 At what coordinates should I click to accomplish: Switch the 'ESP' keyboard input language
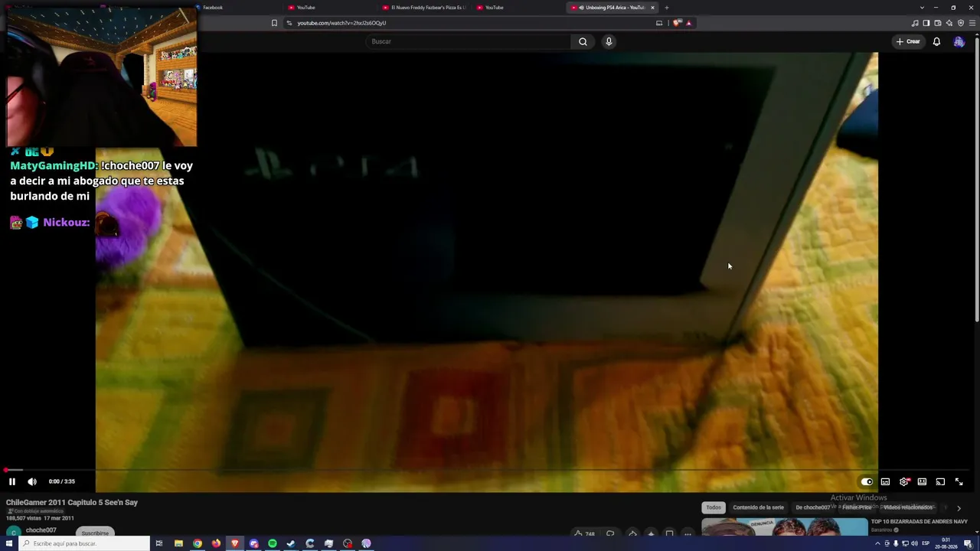(926, 543)
